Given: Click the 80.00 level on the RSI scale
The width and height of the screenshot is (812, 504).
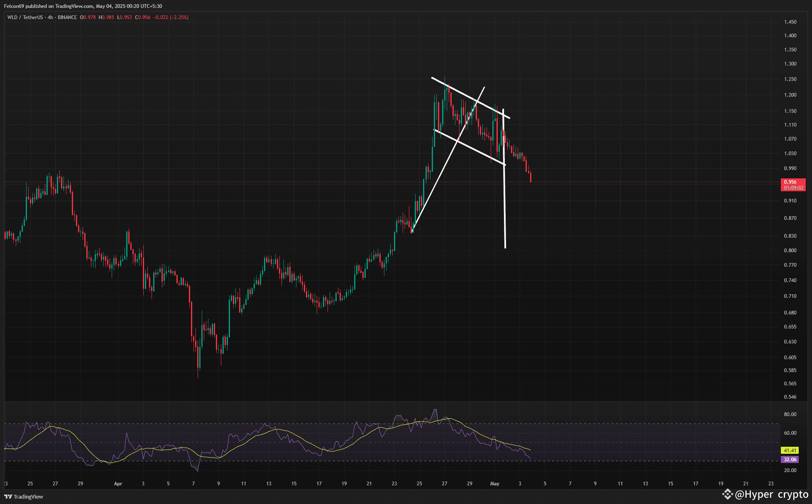Looking at the screenshot, I should pos(790,414).
